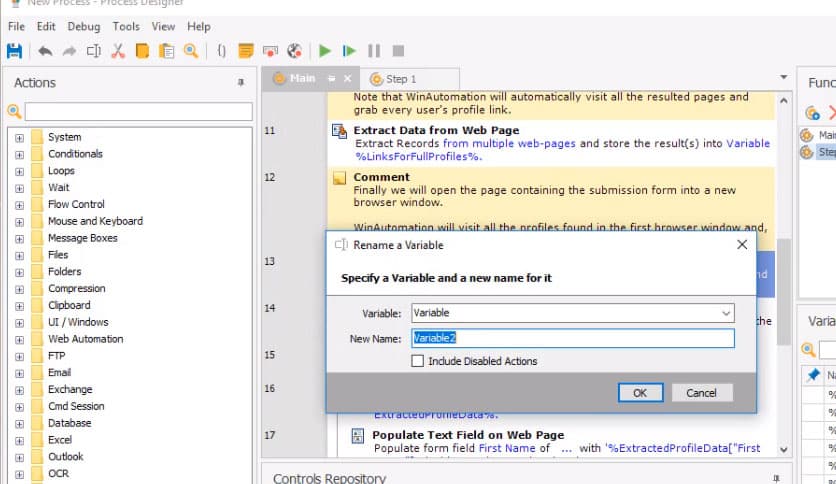
Task: Expand the Excel actions folder
Action: pyautogui.click(x=19, y=441)
